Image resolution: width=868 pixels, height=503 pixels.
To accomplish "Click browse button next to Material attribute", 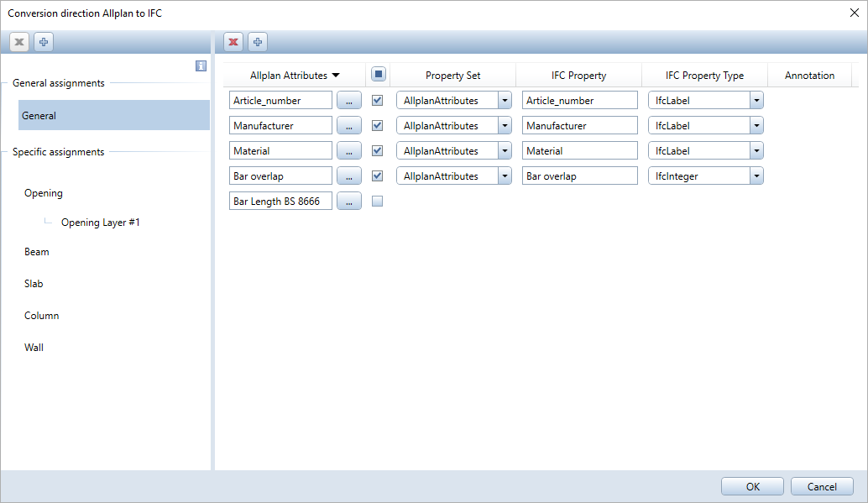I will 349,151.
